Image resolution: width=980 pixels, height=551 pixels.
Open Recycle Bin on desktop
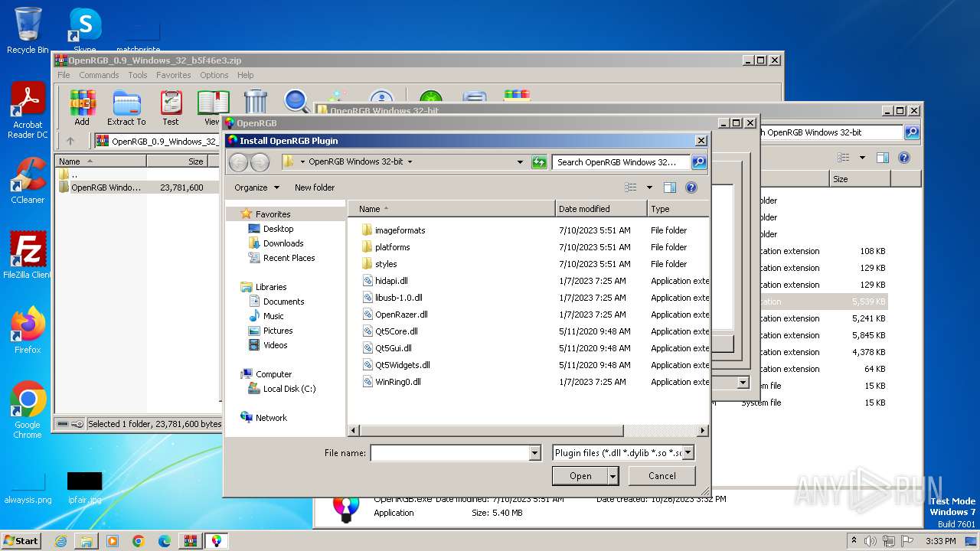point(28,31)
